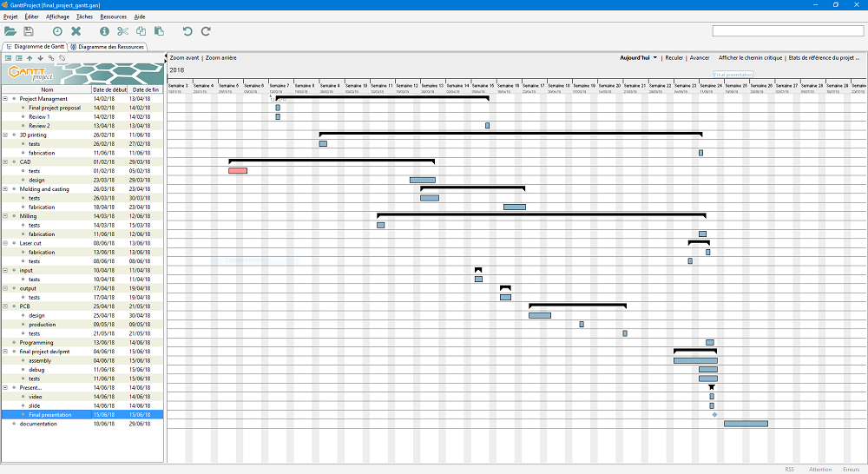Save the project with the floppy icon
Screen dimensions: 868x474
pos(29,31)
